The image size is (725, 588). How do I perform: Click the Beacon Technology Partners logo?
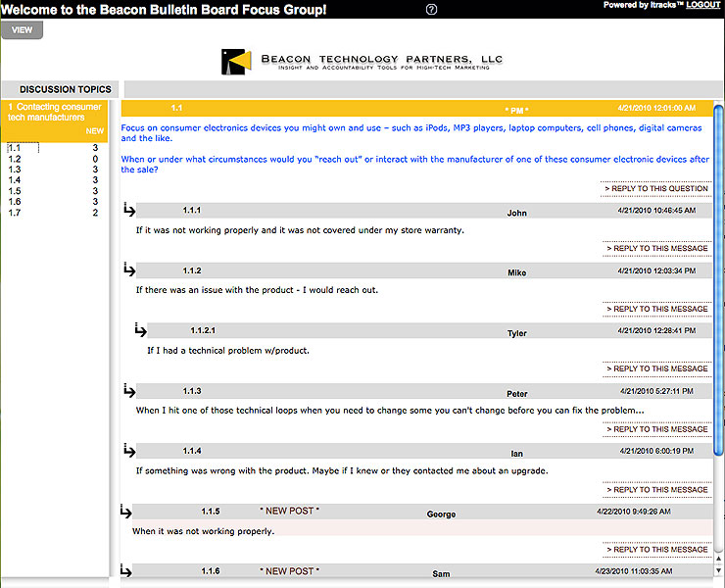click(x=362, y=62)
